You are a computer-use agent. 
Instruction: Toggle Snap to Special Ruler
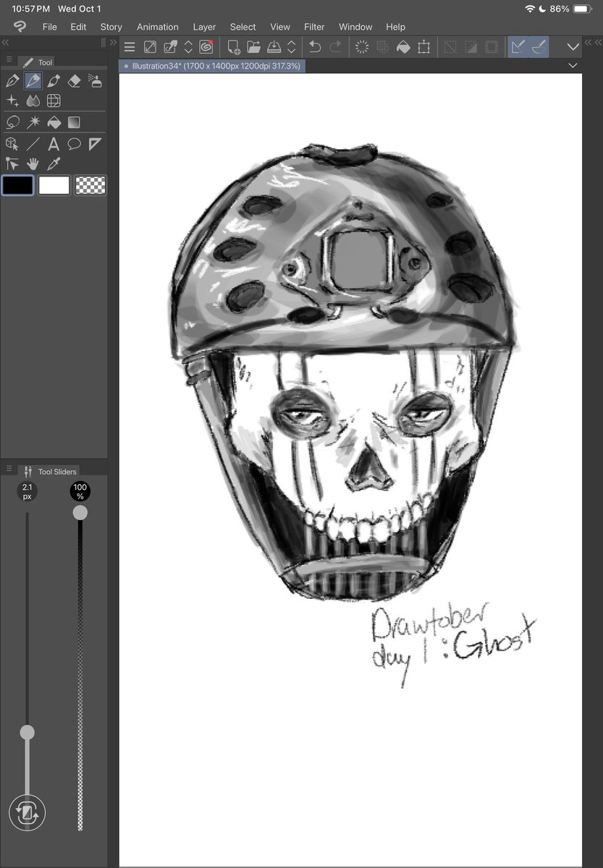point(539,48)
